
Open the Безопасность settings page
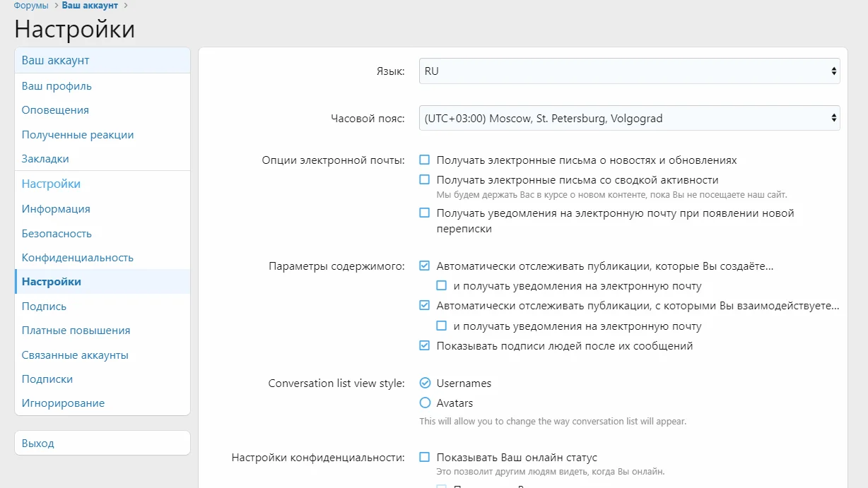[x=57, y=234]
